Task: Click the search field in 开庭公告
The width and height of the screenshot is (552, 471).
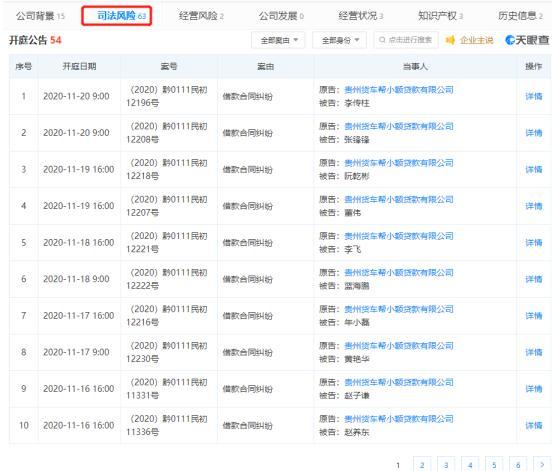Action: click(406, 40)
